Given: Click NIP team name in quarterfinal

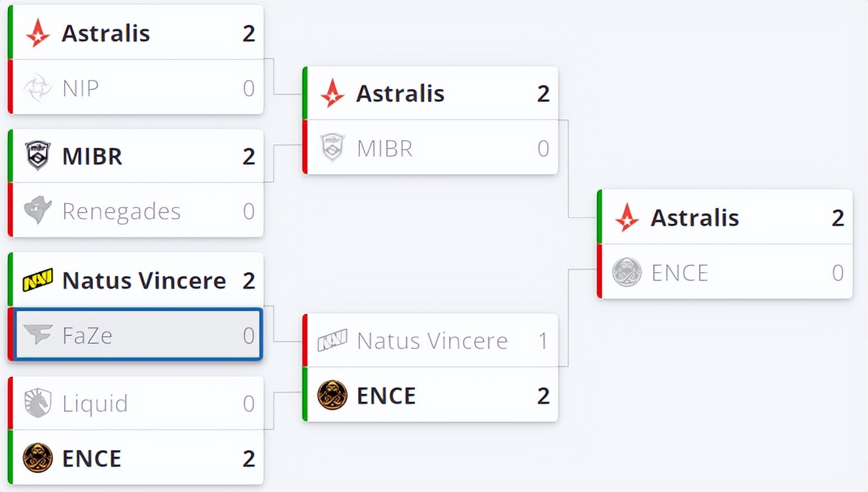Looking at the screenshot, I should point(81,88).
